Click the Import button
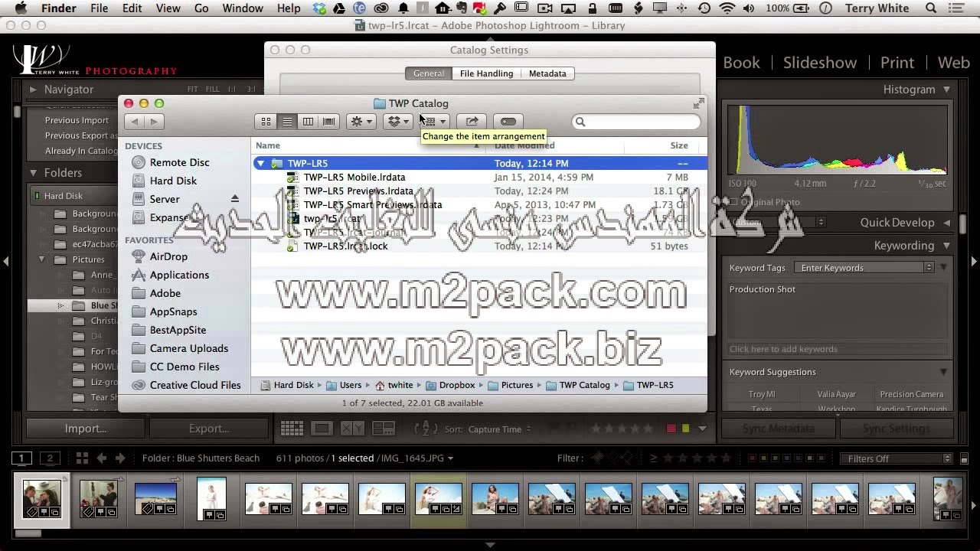980x551 pixels. pos(85,429)
